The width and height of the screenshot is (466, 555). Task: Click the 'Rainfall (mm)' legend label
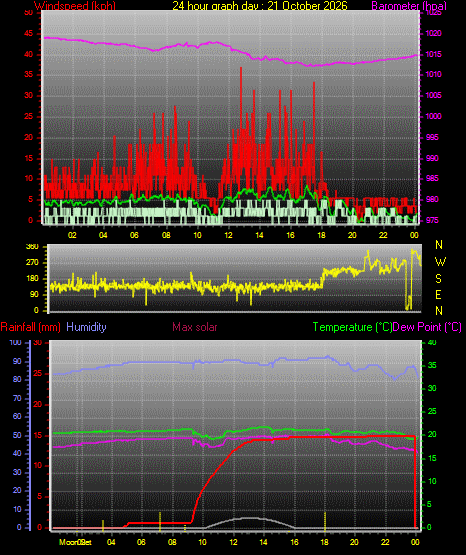point(30,327)
